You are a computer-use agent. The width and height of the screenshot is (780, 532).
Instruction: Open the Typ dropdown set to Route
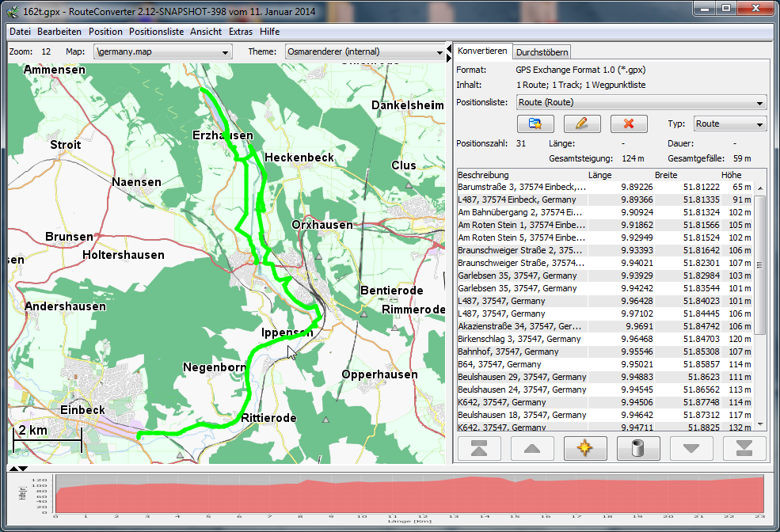tap(729, 124)
